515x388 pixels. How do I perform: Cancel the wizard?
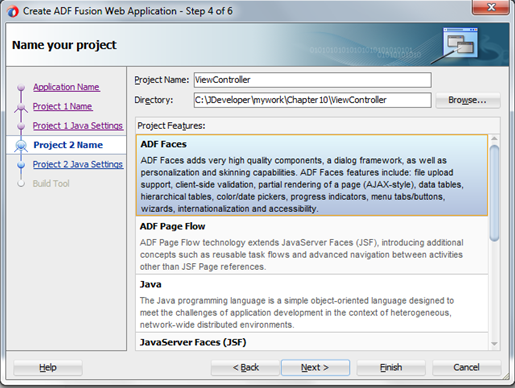click(x=466, y=367)
